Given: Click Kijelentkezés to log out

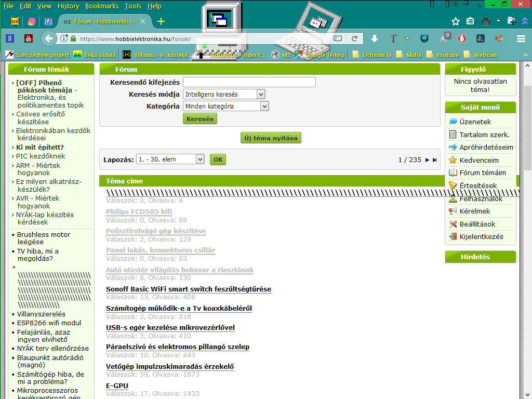Looking at the screenshot, I should pos(482,236).
